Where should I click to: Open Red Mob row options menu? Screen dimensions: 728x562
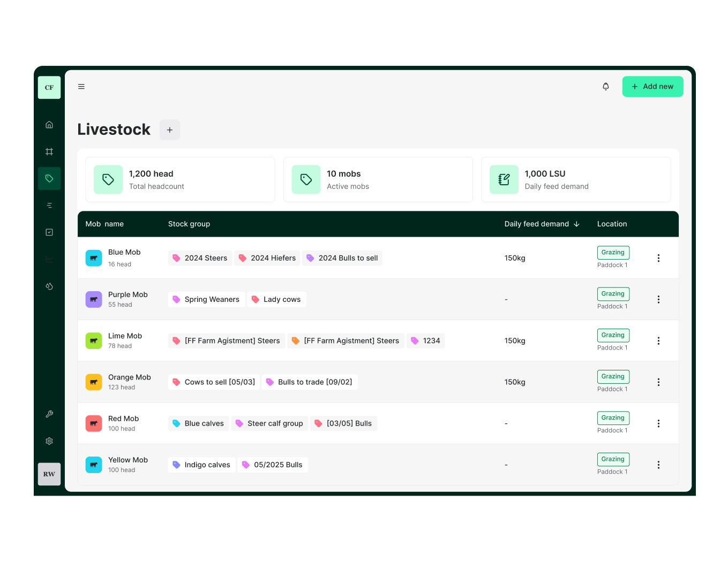[658, 423]
